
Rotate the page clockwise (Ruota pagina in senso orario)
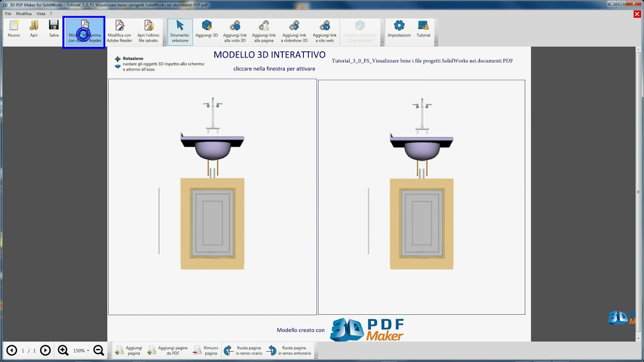(x=244, y=350)
